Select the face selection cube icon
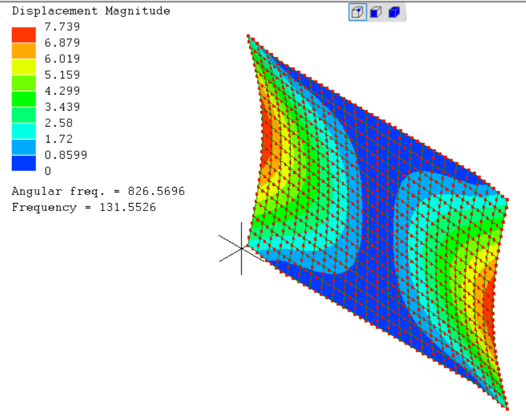The width and height of the screenshot is (526, 420). (x=376, y=12)
